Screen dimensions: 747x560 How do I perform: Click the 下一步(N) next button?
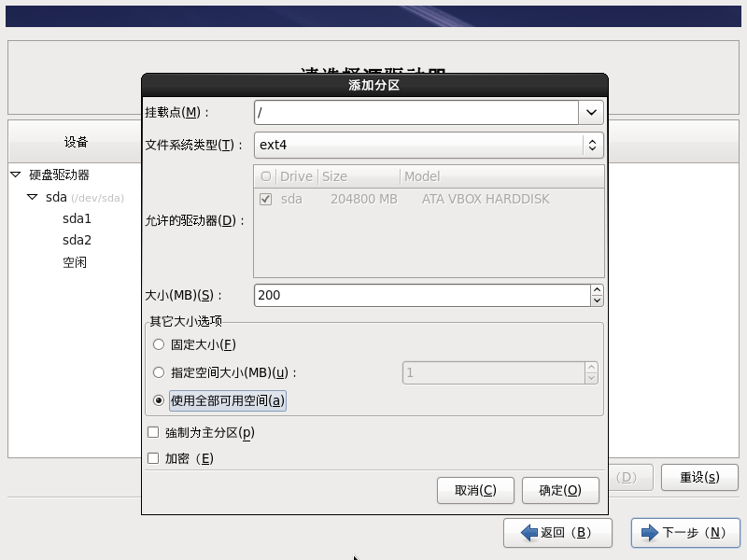[x=685, y=532]
